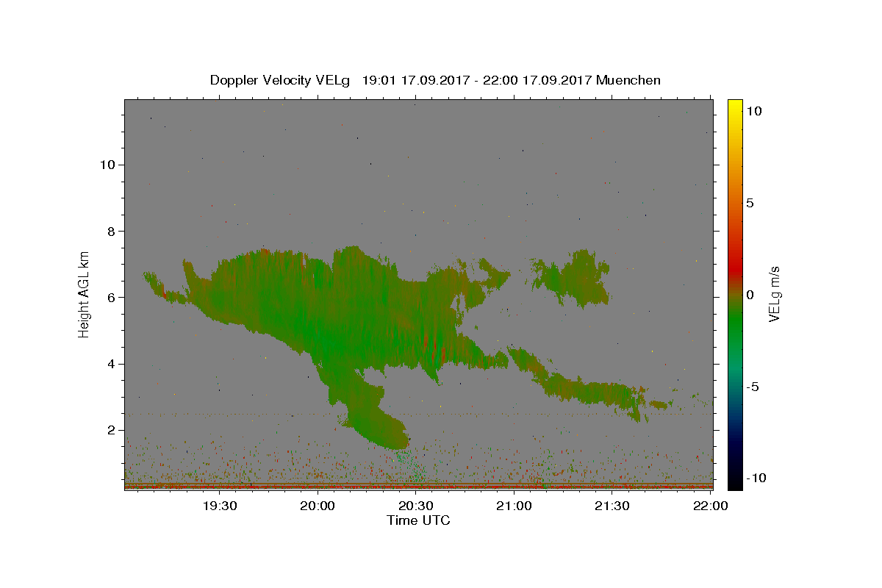Click the colorbar label 'VELg m/s'
882x588 pixels.
coord(775,294)
